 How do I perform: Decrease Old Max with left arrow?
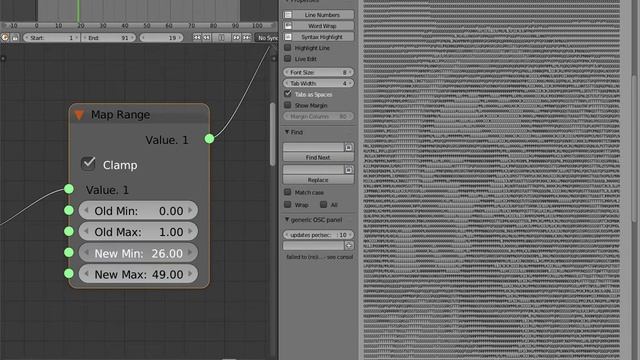click(x=86, y=231)
